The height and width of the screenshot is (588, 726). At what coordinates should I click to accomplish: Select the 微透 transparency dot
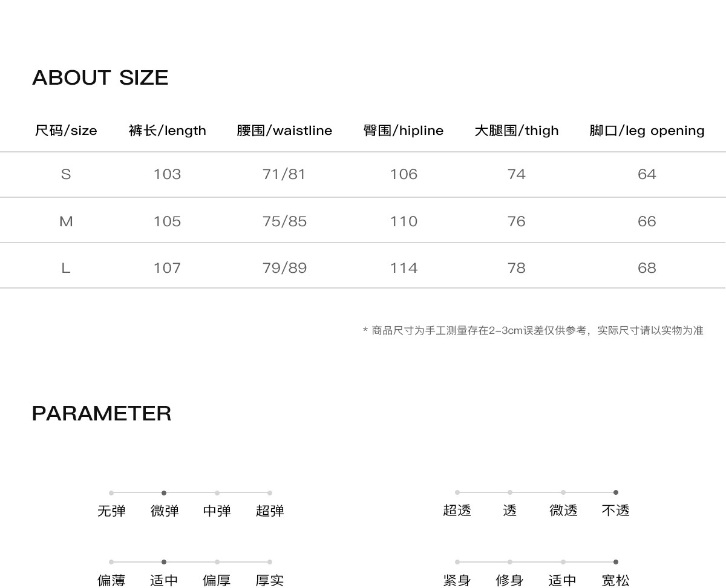point(563,492)
